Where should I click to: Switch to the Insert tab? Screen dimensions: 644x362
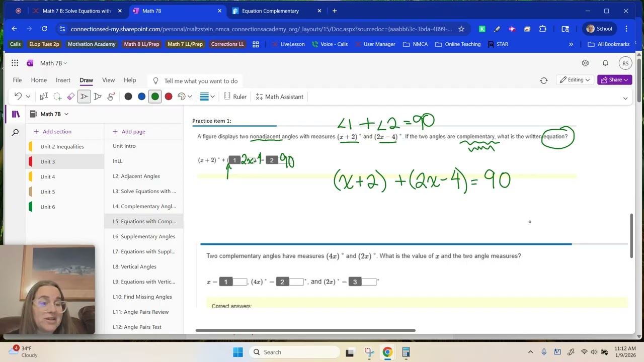[63, 80]
